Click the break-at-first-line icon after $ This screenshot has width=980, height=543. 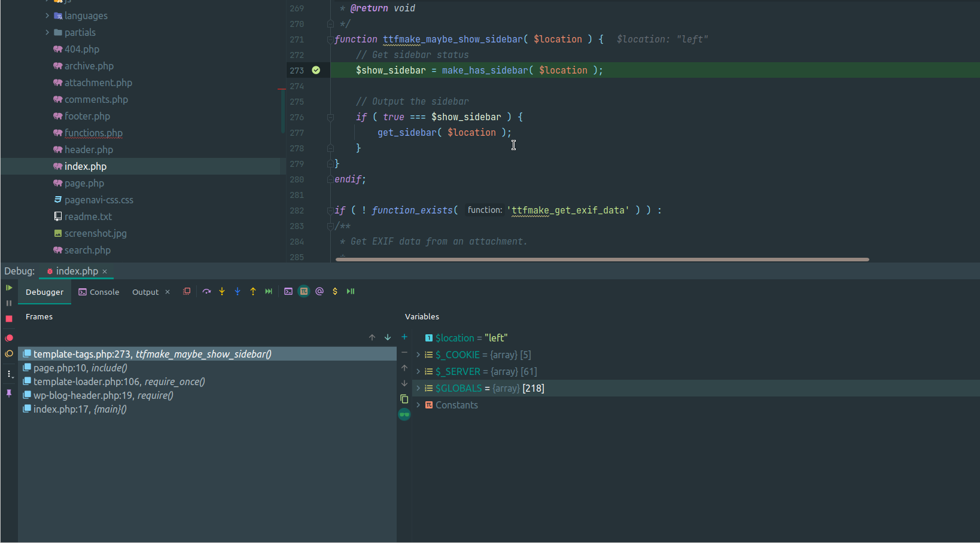pyautogui.click(x=351, y=291)
